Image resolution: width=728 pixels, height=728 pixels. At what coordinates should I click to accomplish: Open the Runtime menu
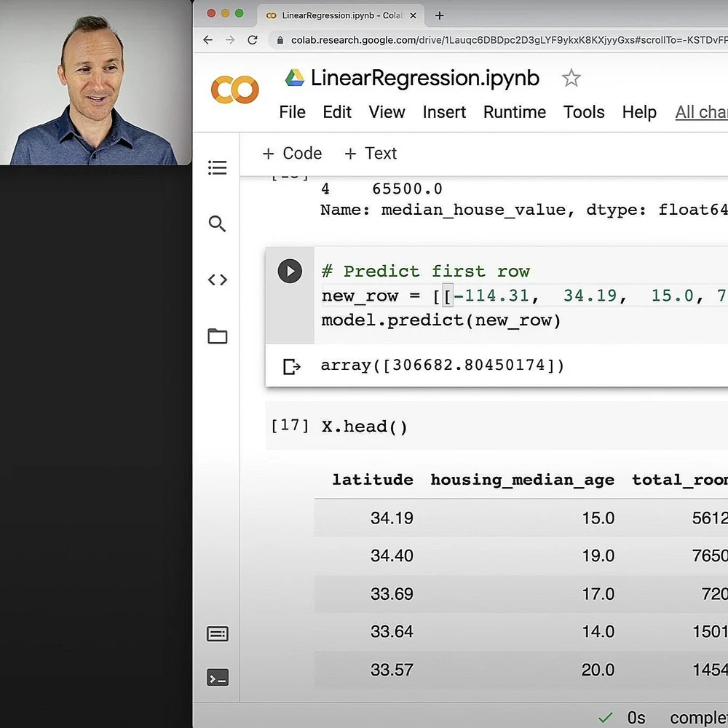pos(514,112)
